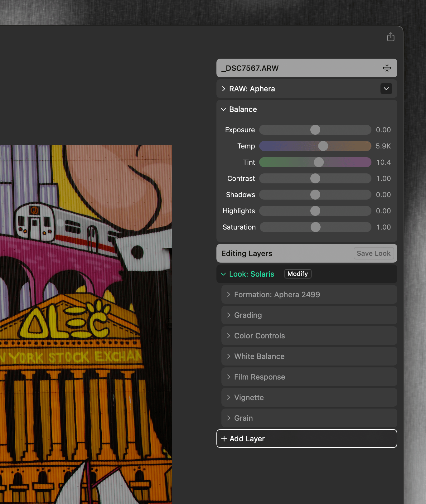426x504 pixels.
Task: Click the Modify button
Action: coord(298,274)
